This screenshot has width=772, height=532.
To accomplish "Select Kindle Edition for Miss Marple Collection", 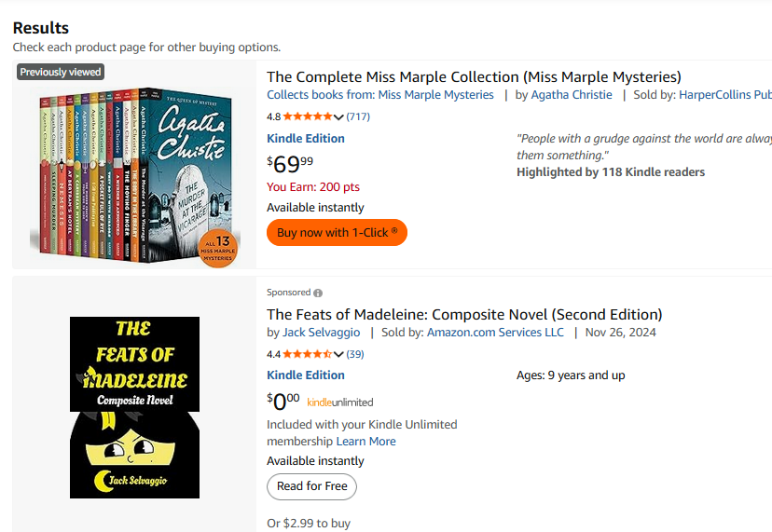I will click(x=306, y=138).
